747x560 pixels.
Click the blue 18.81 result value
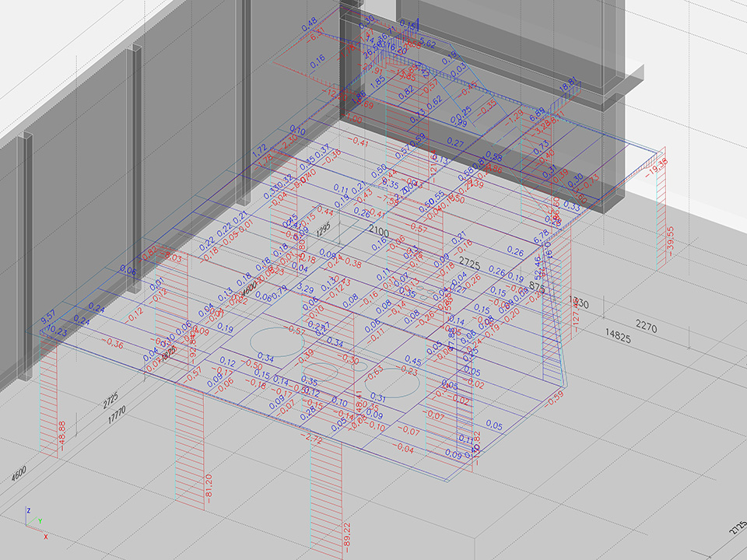(x=569, y=84)
